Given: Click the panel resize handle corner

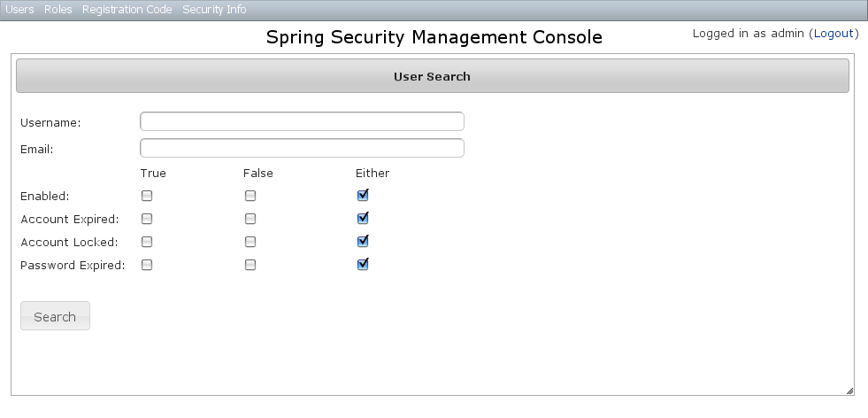Looking at the screenshot, I should (849, 391).
